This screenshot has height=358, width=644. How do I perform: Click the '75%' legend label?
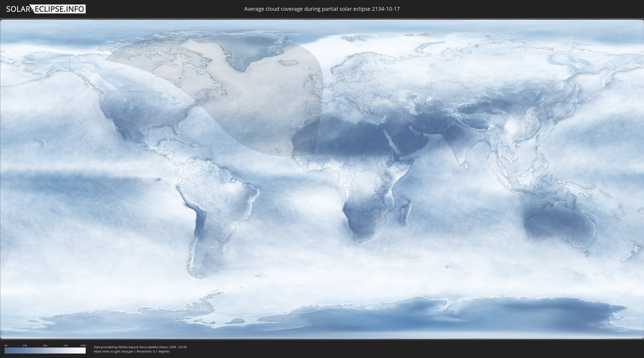[x=65, y=345]
